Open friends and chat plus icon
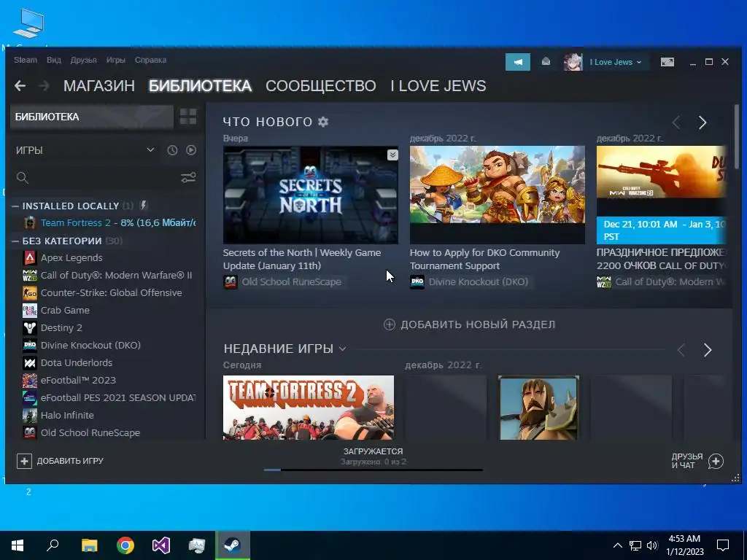The height and width of the screenshot is (560, 747). coord(716,461)
